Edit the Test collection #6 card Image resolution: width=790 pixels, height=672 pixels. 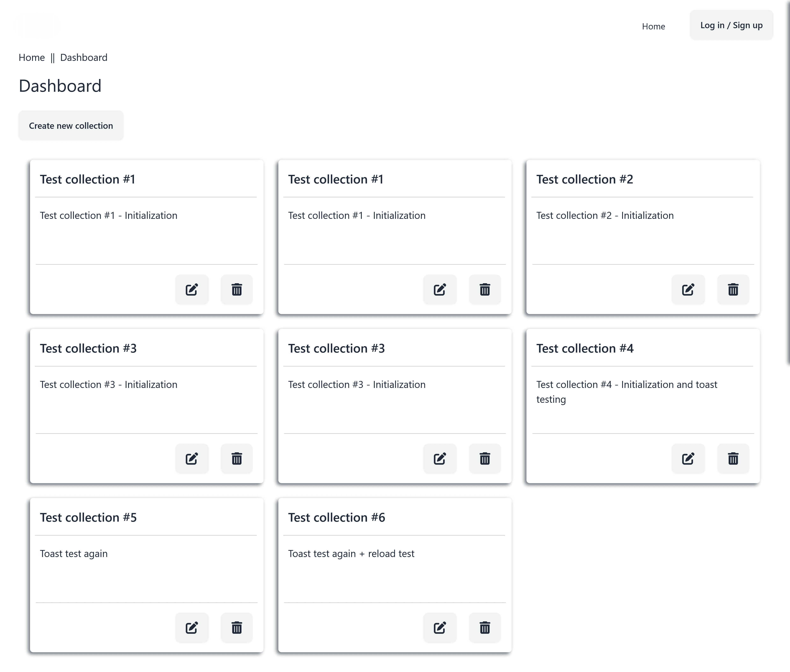440,628
